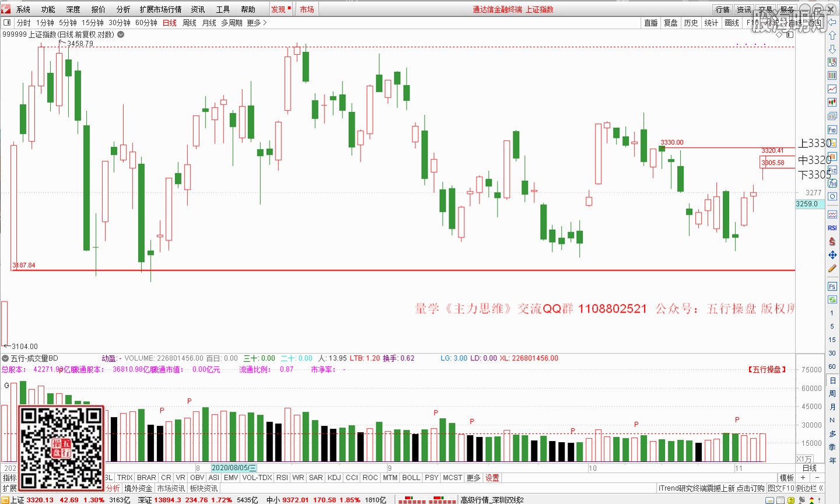
Task: Click the red app logo at top left
Action: (x=6, y=9)
